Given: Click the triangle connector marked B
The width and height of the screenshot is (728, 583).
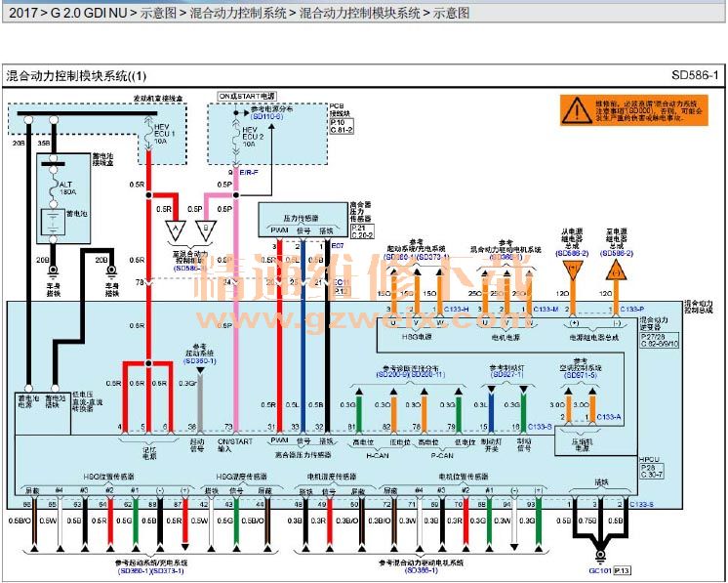Looking at the screenshot, I should coord(206,230).
